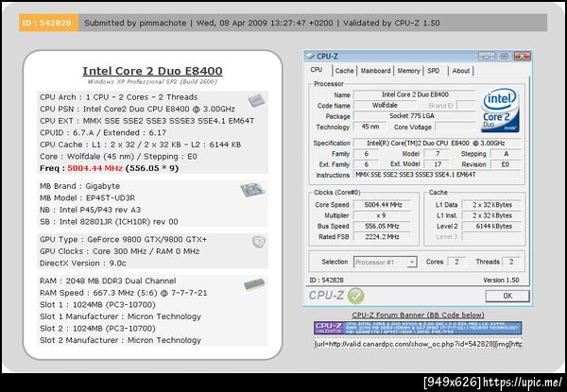Click the 'MB Model : EP45T-UD3R' line
567x392 pixels.
point(88,198)
